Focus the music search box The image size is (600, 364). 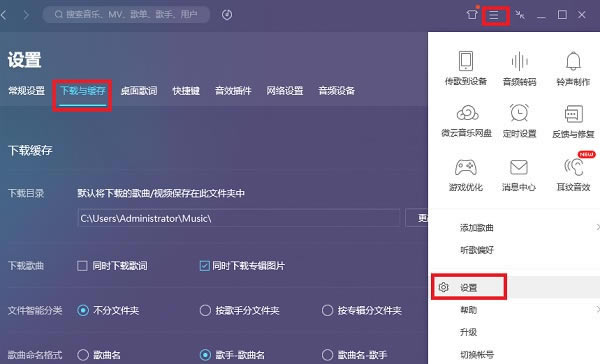click(x=126, y=15)
